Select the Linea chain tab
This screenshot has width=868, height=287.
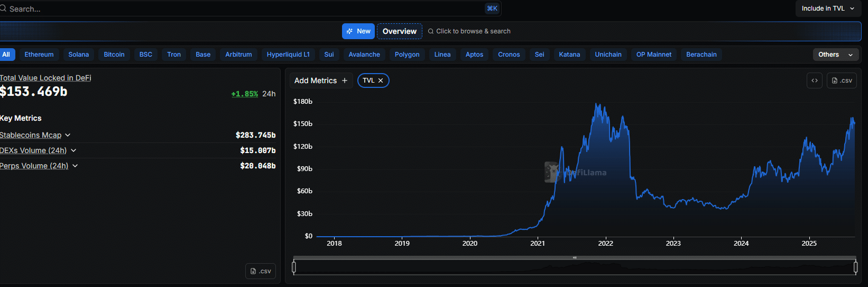click(442, 55)
